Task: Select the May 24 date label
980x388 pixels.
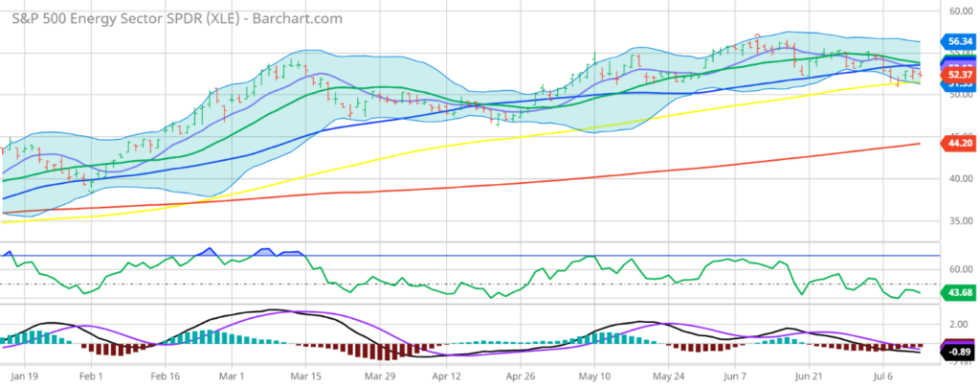Action: pos(668,377)
